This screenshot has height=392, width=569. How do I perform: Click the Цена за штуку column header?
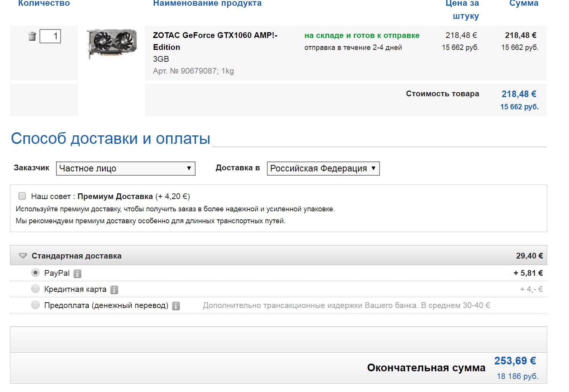[x=462, y=10]
